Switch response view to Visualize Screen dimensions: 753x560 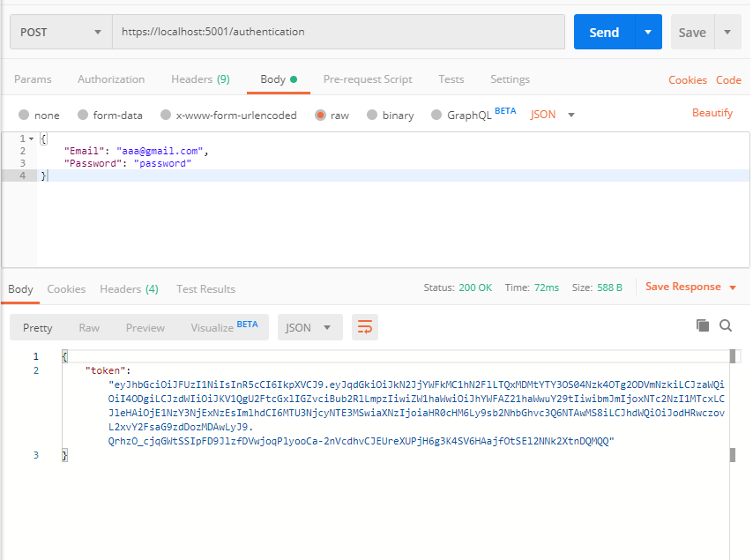click(x=224, y=327)
